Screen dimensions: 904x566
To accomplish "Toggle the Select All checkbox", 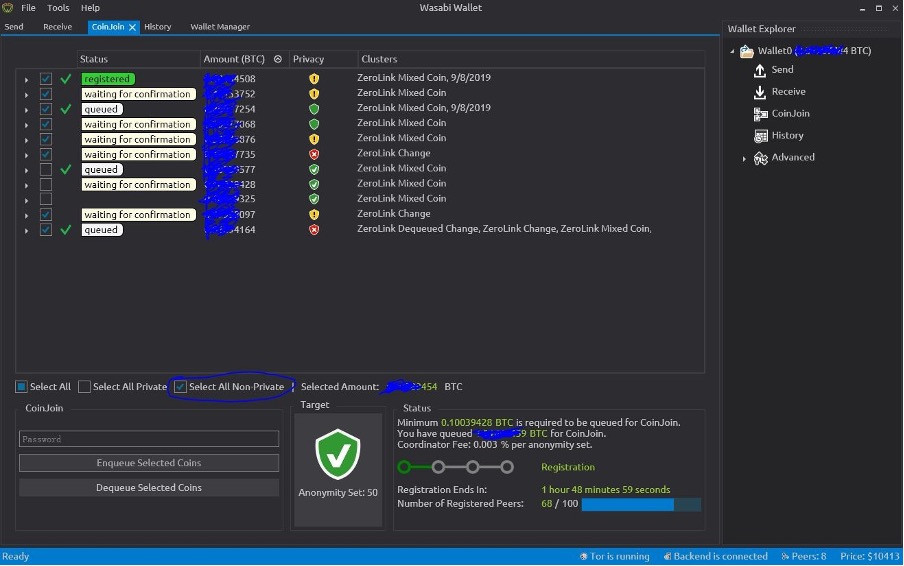I will coord(21,387).
